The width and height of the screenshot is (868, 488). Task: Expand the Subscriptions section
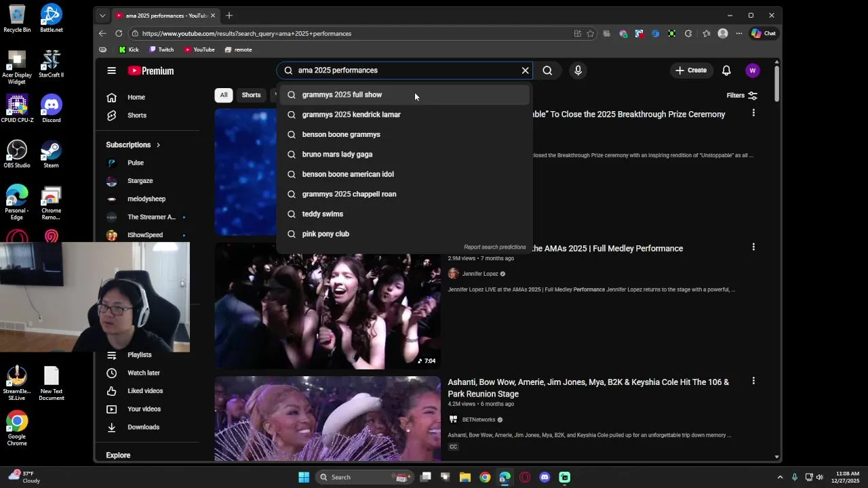click(134, 145)
